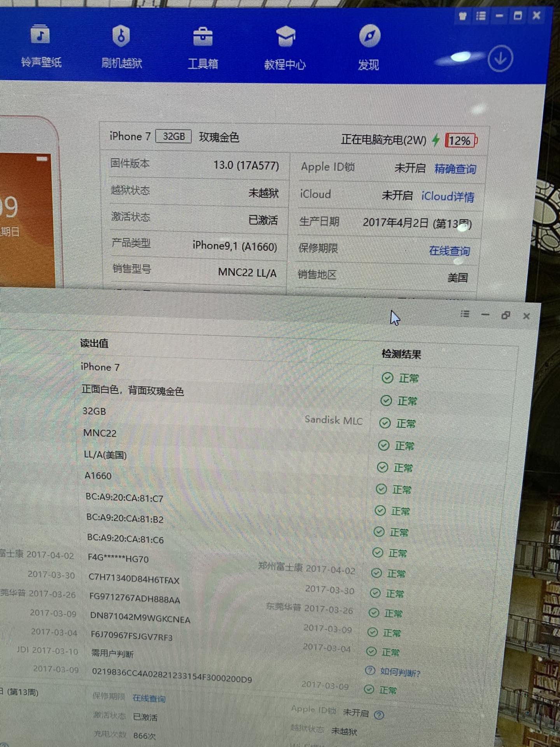560x747 pixels.
Task: Open the 教程中心 tutorial center
Action: tap(285, 48)
